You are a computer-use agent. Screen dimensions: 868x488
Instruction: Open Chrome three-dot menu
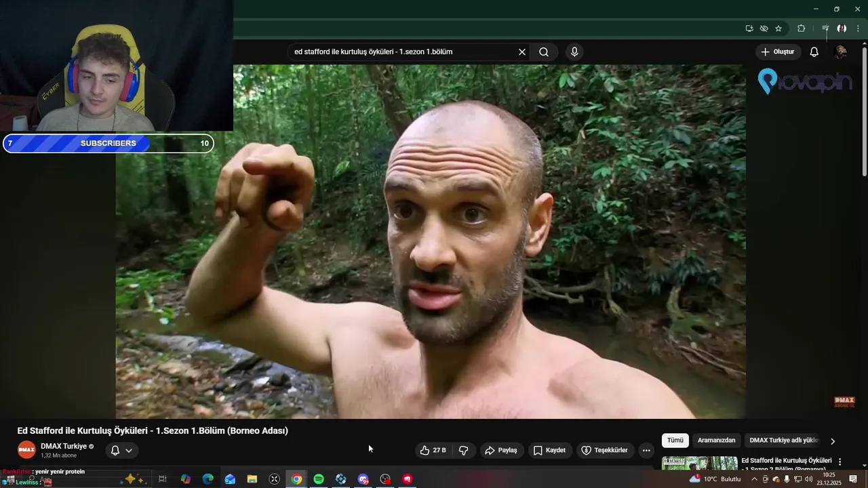click(x=858, y=28)
